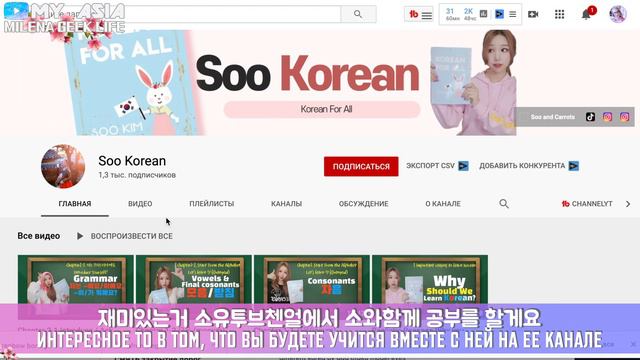The image size is (640, 360).
Task: Switch to the ПЛЕЙЛИСТЫ tab
Action: pyautogui.click(x=211, y=204)
